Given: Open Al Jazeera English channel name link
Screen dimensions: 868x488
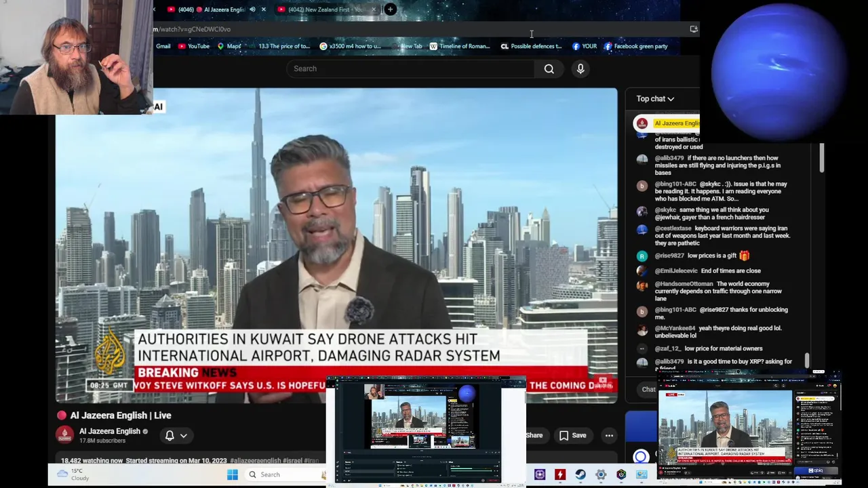Looking at the screenshot, I should click(x=109, y=431).
